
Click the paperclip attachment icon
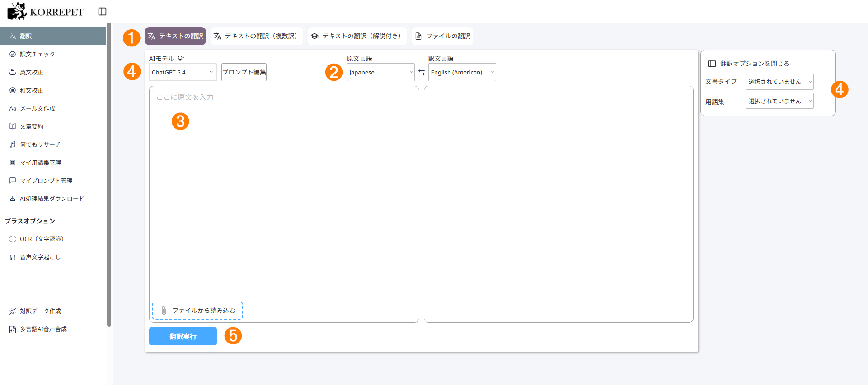pyautogui.click(x=164, y=311)
